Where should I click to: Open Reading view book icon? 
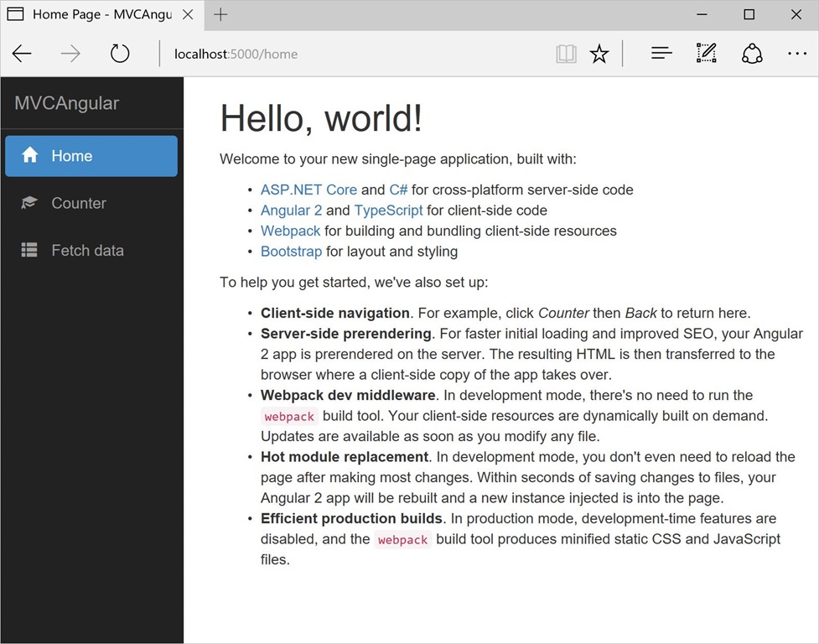[x=566, y=54]
